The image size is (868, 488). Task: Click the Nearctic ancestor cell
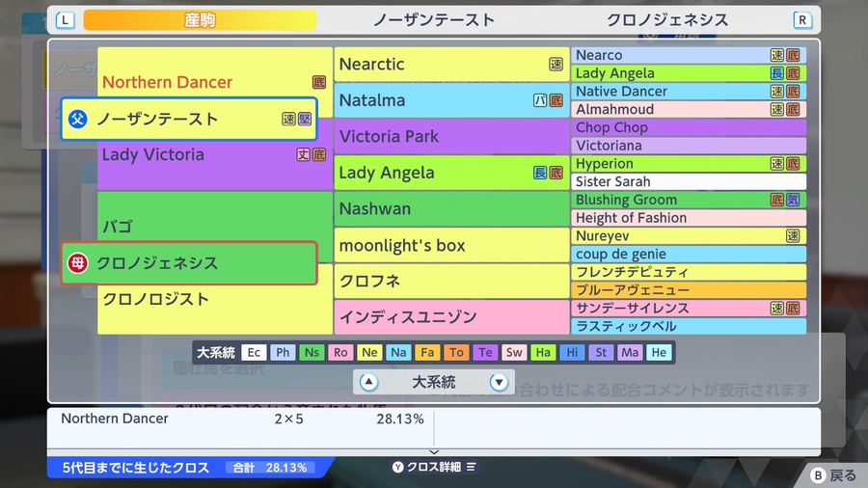point(451,65)
